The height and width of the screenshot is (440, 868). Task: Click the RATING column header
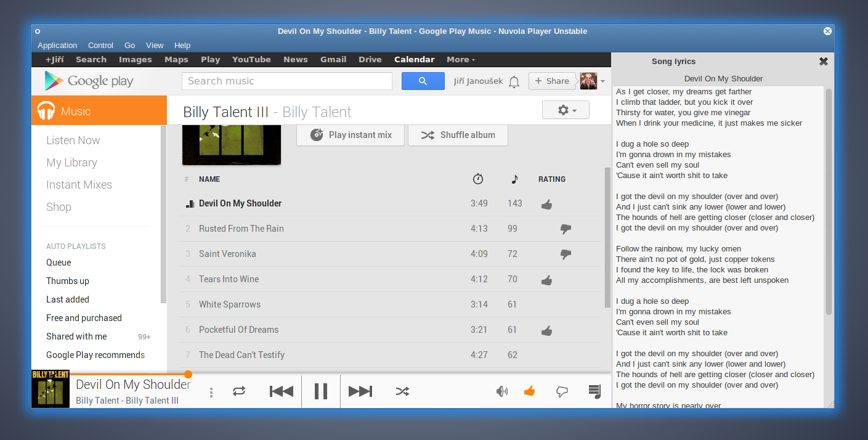(552, 179)
